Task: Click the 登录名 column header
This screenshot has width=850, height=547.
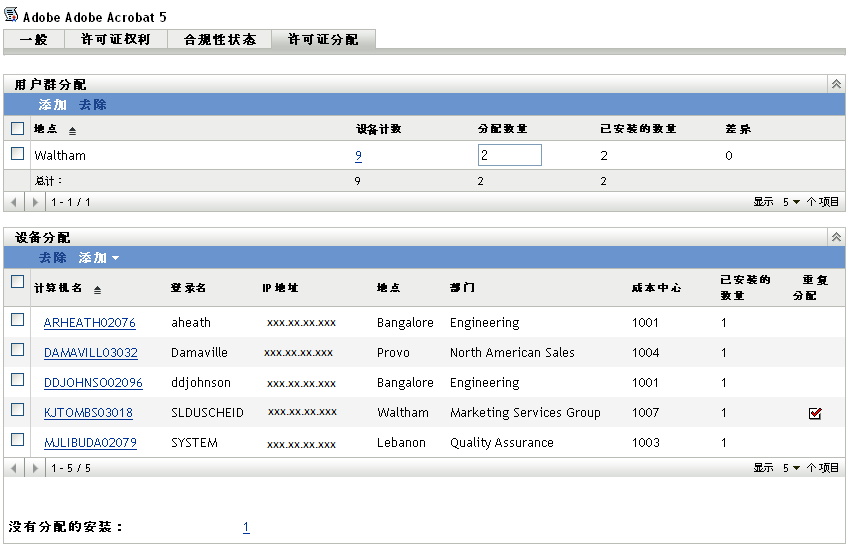Action: click(x=188, y=288)
